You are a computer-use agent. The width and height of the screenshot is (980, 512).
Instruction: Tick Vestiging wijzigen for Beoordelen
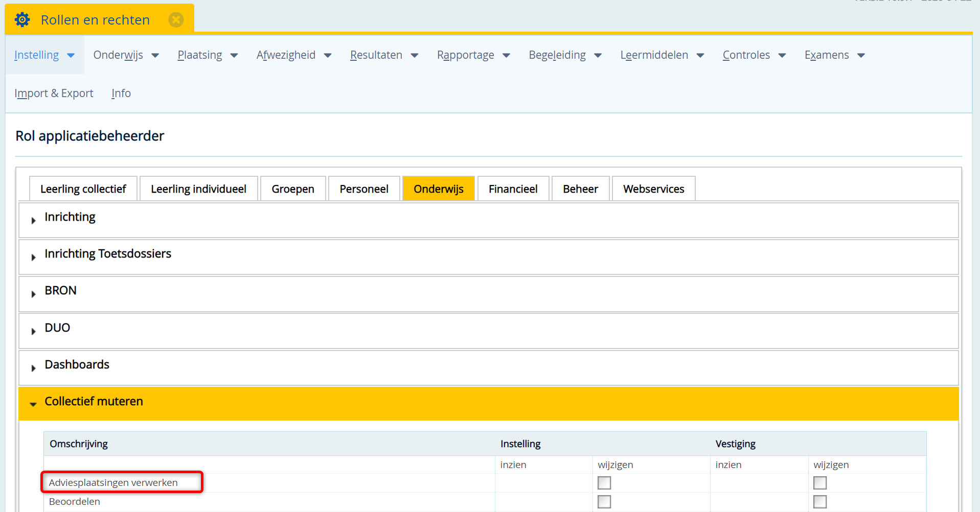click(820, 502)
